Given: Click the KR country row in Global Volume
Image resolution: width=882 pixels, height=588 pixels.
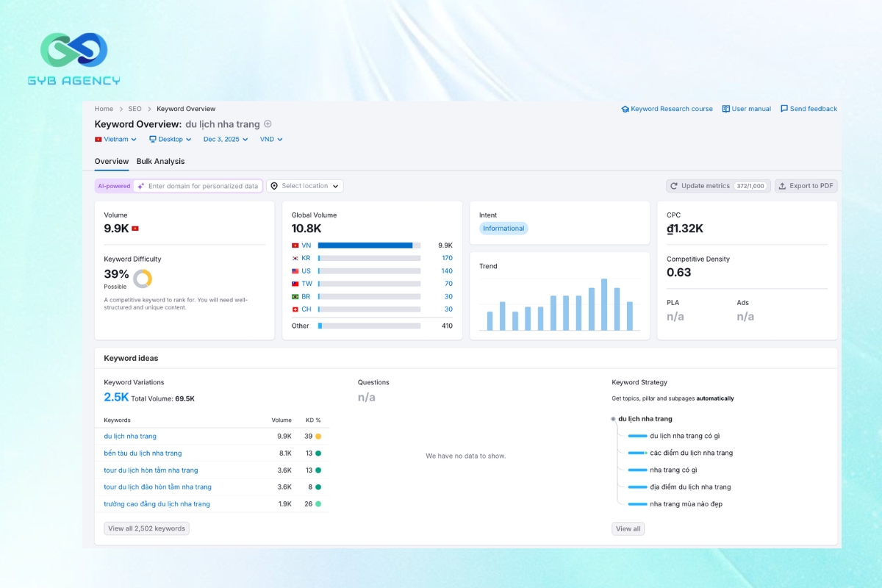Looking at the screenshot, I should coord(372,258).
